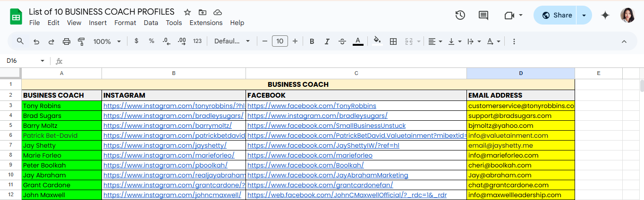The width and height of the screenshot is (644, 200).
Task: Toggle italic formatting
Action: pos(327,42)
